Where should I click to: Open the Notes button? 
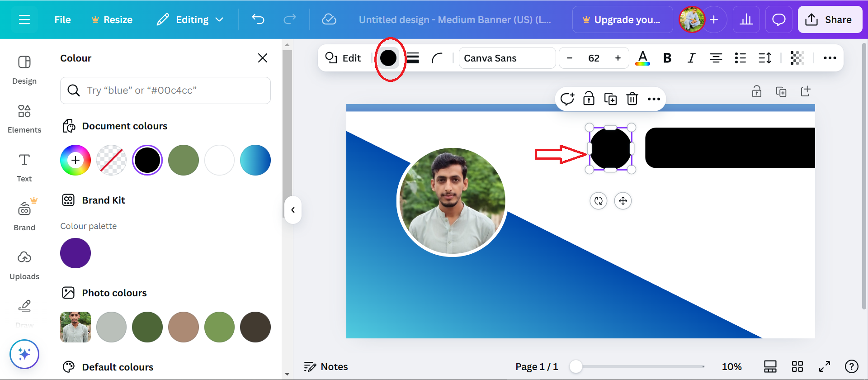coord(326,366)
